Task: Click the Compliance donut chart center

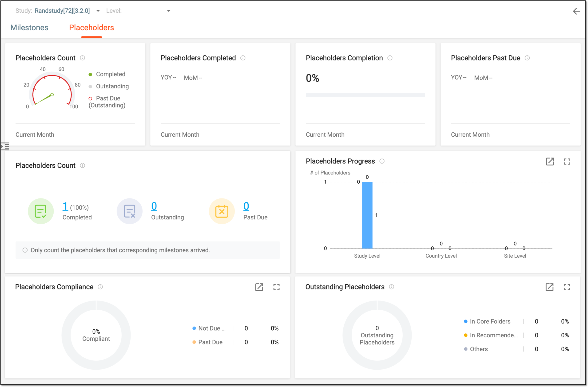Action: click(x=96, y=335)
